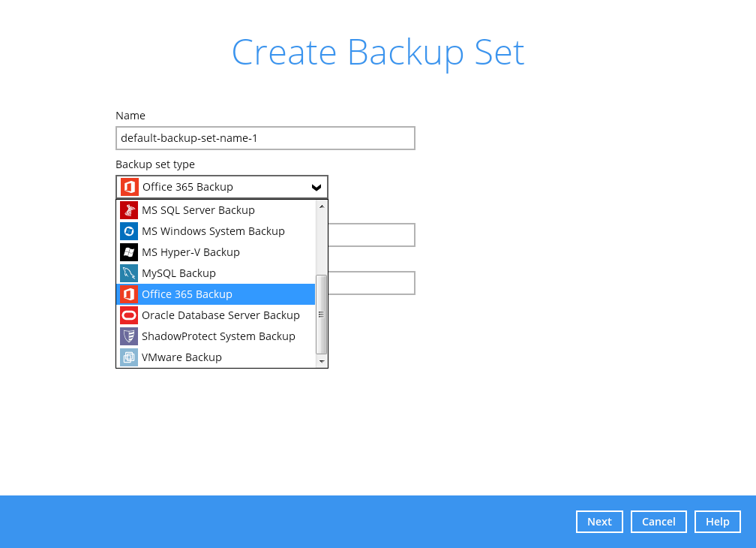Click scroll up arrow in type list
Viewport: 756px width, 548px height.
322,206
